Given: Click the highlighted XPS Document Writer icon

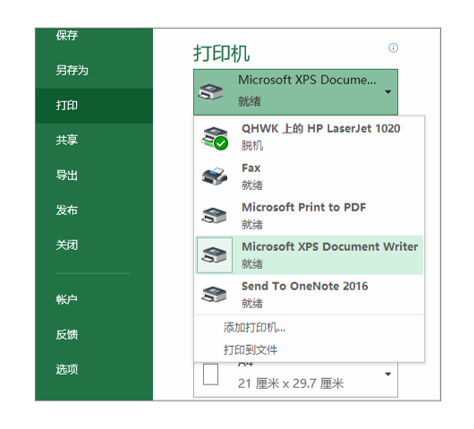Looking at the screenshot, I should coord(214,255).
